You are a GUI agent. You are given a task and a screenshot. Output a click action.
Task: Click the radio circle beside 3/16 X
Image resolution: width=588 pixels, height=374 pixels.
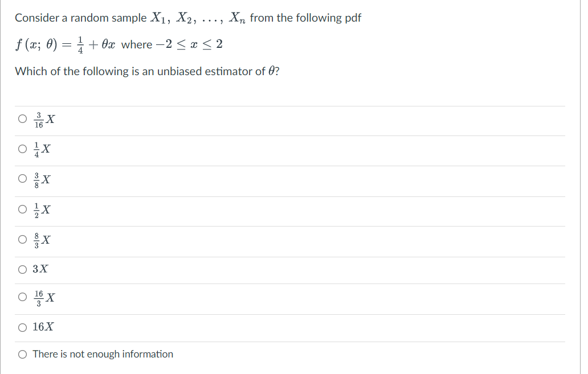(22, 118)
